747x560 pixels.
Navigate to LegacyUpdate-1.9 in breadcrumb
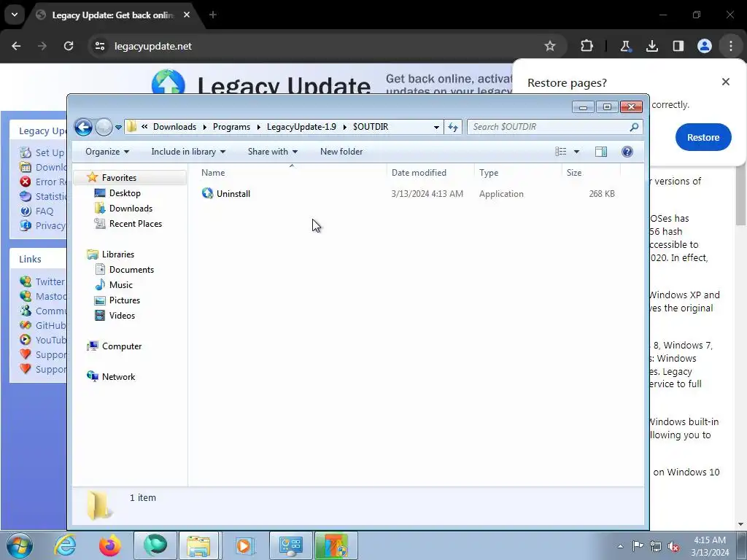[301, 127]
